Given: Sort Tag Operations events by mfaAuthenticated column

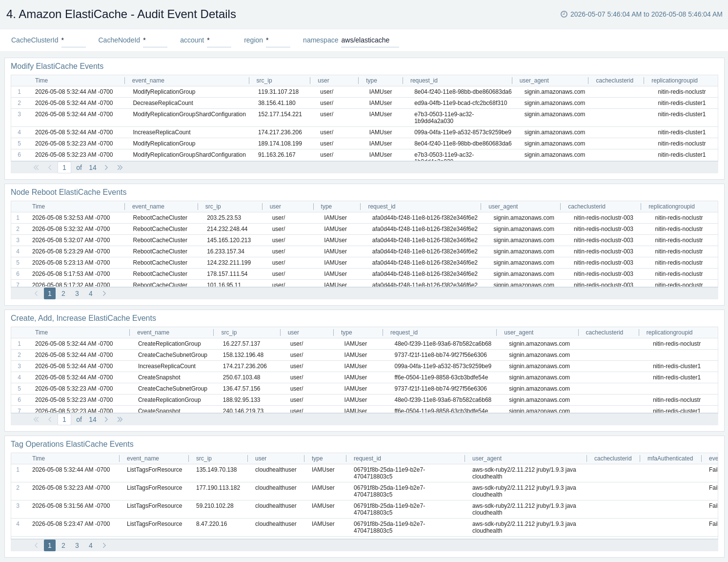Looking at the screenshot, I should click(x=670, y=458).
